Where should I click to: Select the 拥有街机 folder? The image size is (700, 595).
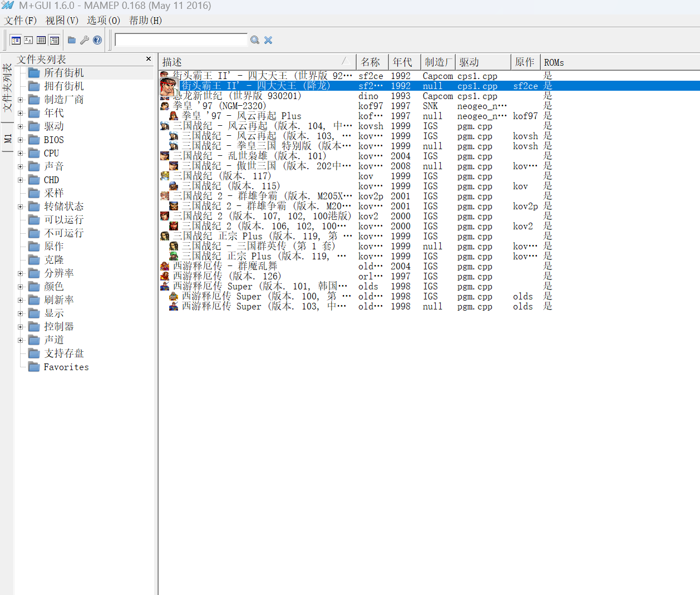click(x=63, y=86)
